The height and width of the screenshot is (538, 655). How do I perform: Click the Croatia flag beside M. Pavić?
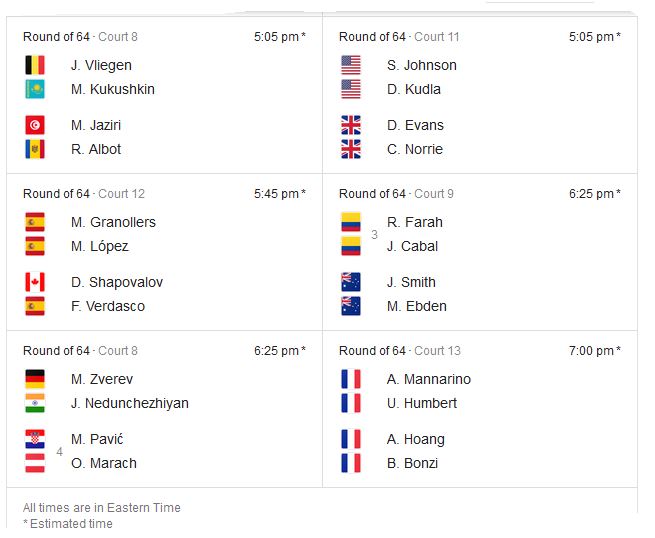(35, 439)
